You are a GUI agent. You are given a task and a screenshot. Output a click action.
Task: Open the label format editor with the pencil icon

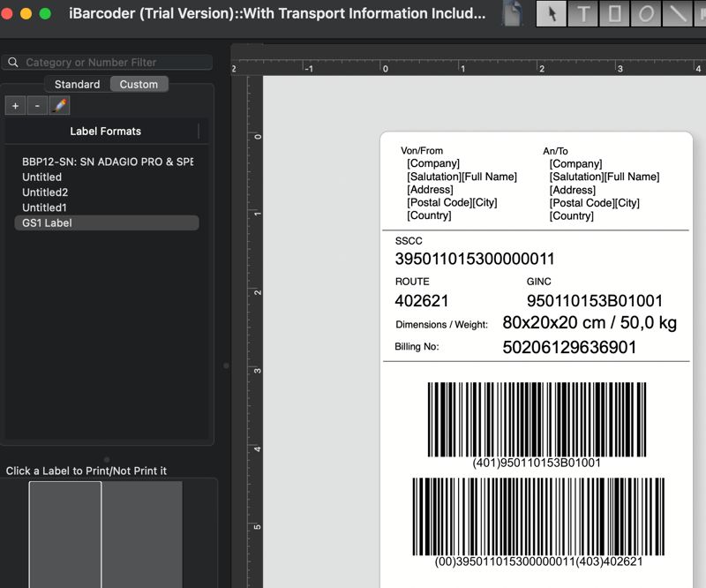pos(59,105)
